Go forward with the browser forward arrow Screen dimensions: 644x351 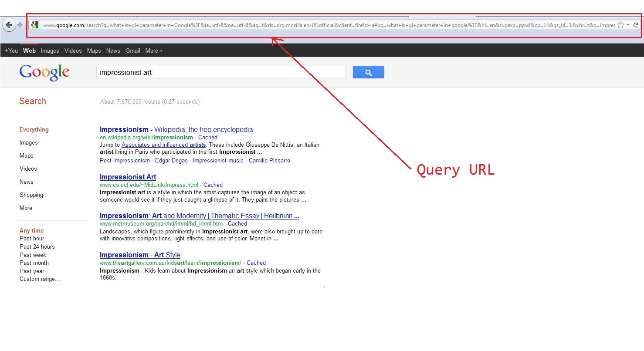pyautogui.click(x=20, y=25)
